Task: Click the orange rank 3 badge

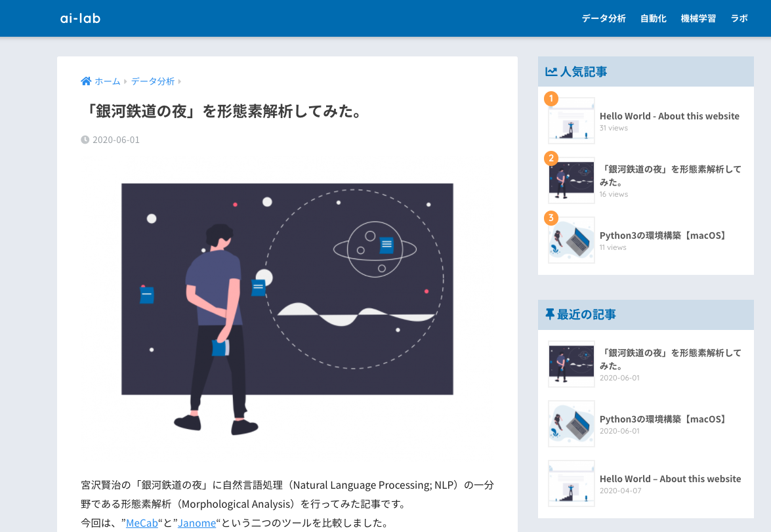Action: coord(551,217)
